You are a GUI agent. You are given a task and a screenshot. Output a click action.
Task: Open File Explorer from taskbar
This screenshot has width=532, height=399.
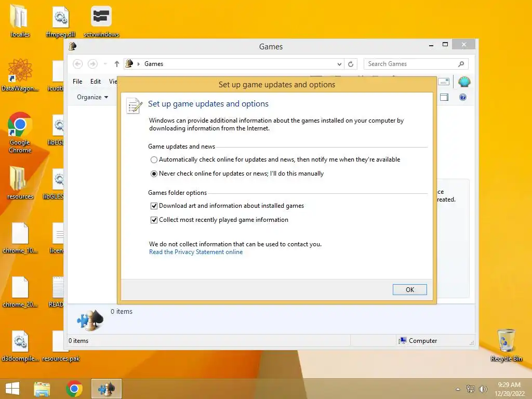(42, 389)
